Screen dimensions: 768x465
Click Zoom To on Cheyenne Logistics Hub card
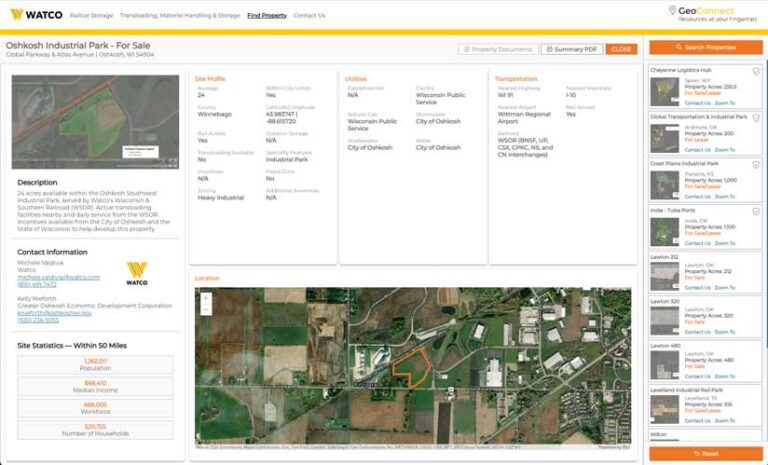point(725,103)
